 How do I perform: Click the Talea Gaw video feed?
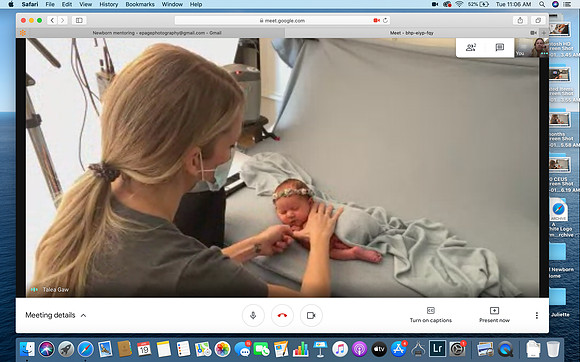tap(282, 167)
